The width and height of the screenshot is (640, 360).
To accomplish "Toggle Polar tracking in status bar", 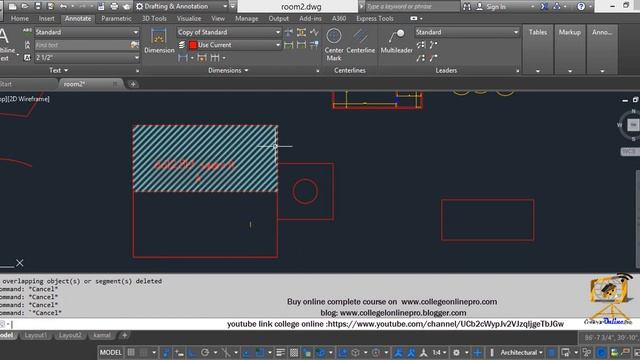I will tap(205, 352).
